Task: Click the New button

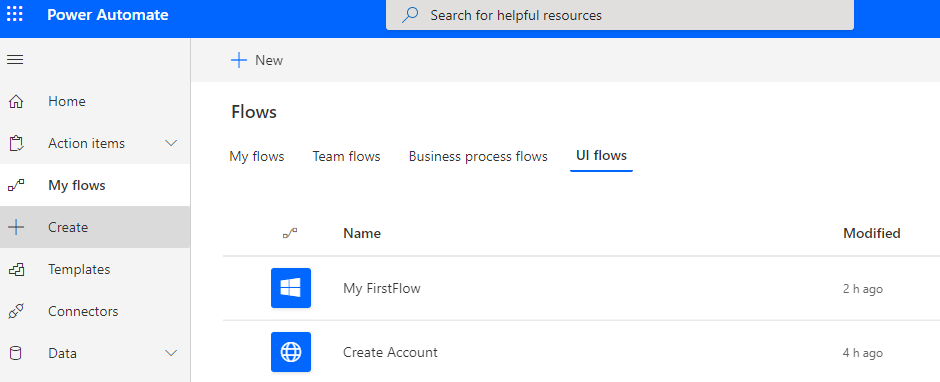Action: (x=257, y=60)
